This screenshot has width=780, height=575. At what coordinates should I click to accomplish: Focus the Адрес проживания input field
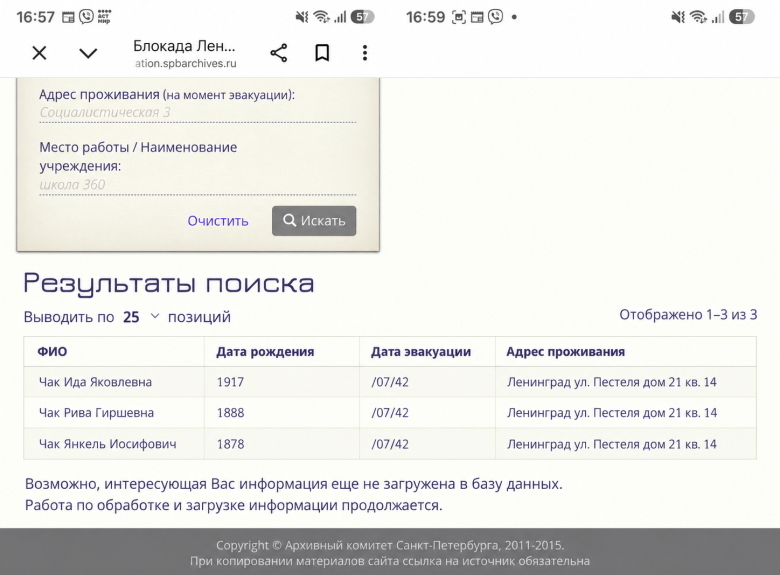coord(197,113)
